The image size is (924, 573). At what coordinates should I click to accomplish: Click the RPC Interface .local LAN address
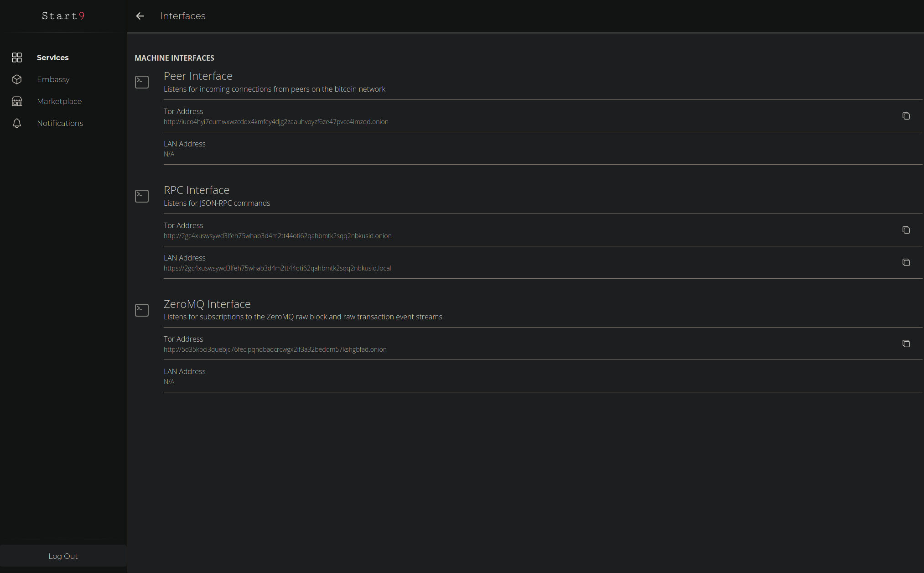coord(277,268)
